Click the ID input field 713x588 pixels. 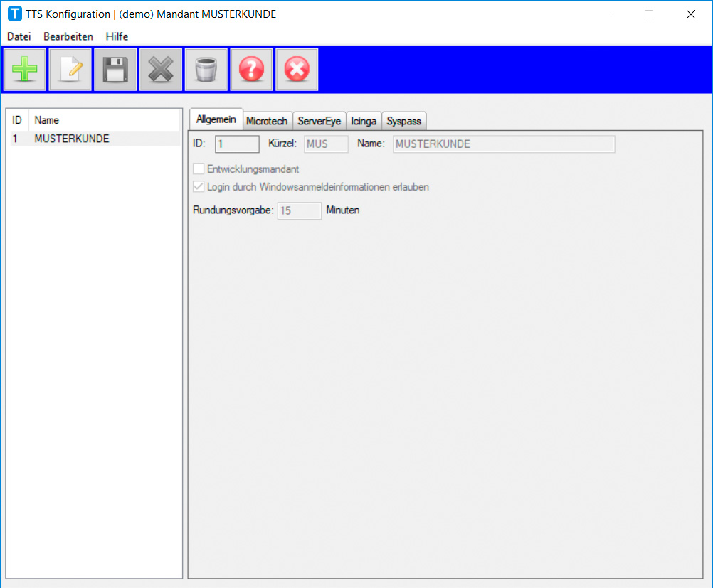point(237,144)
